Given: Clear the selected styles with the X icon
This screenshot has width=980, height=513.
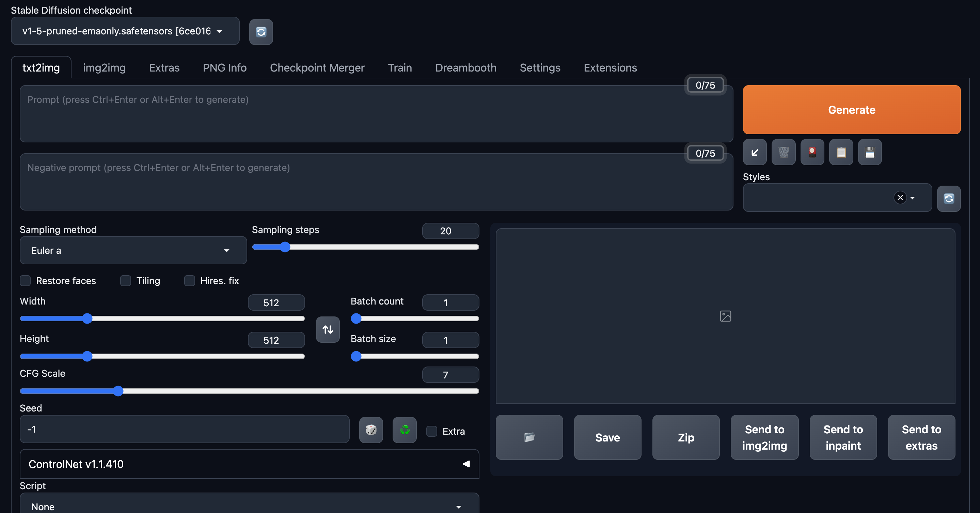Looking at the screenshot, I should point(900,198).
